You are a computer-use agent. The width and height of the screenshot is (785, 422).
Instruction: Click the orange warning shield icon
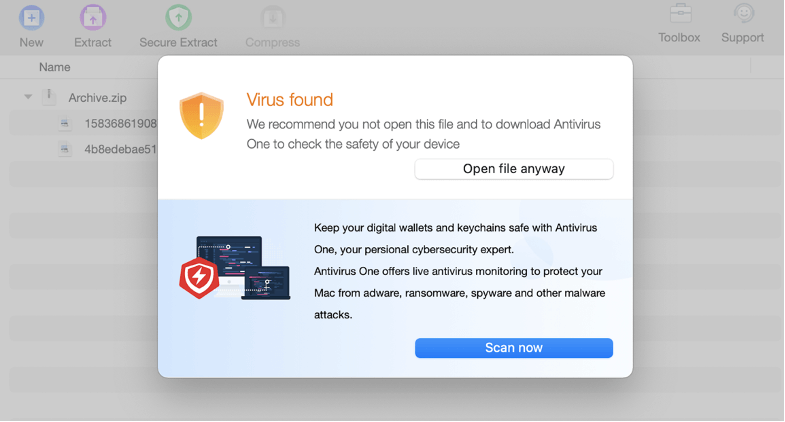point(201,115)
